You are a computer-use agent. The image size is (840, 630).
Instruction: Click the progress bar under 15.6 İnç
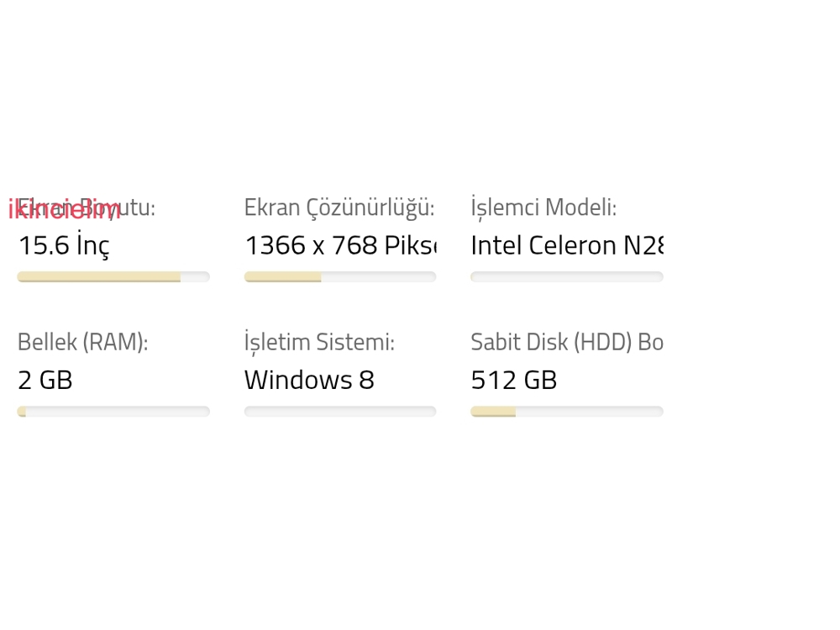(x=113, y=277)
